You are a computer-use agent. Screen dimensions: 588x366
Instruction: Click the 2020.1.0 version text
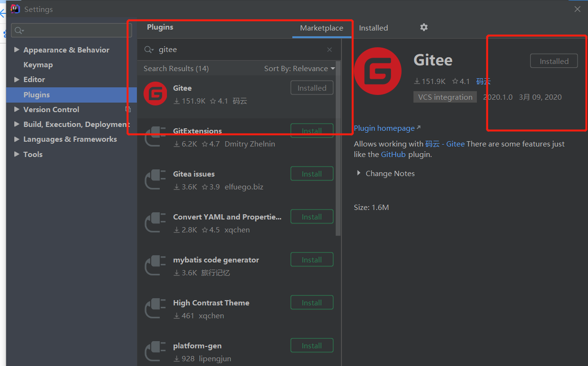[x=498, y=97]
